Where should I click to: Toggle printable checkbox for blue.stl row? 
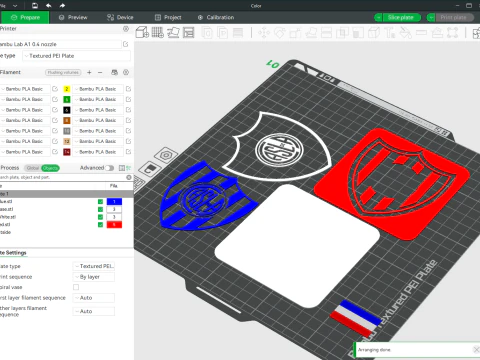[100, 202]
